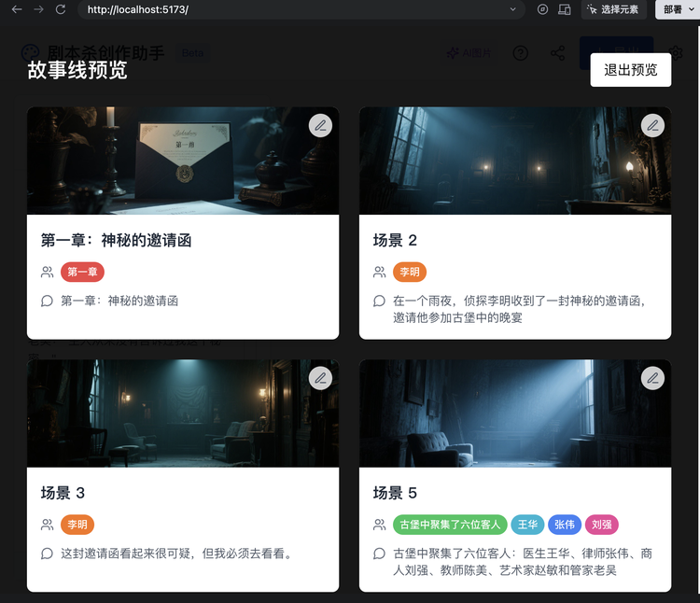Click the orange 李明 tag in 场景 2

pos(410,272)
